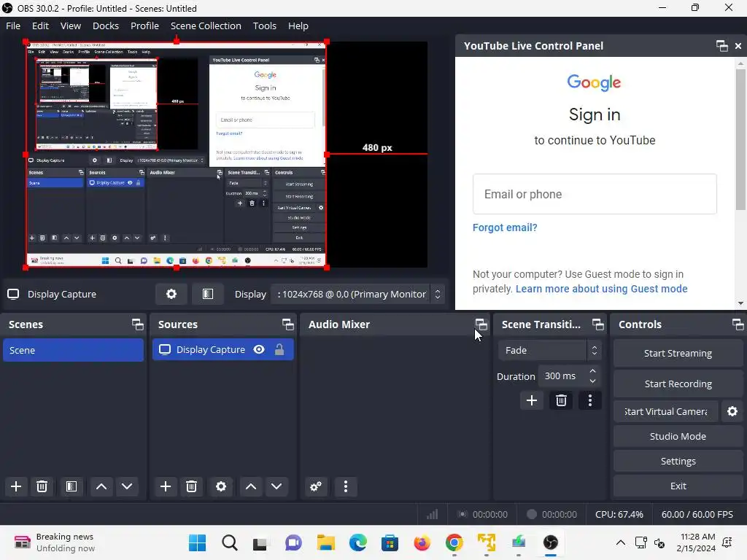The width and height of the screenshot is (747, 560).
Task: Remove selected source with trash icon
Action: pyautogui.click(x=192, y=486)
